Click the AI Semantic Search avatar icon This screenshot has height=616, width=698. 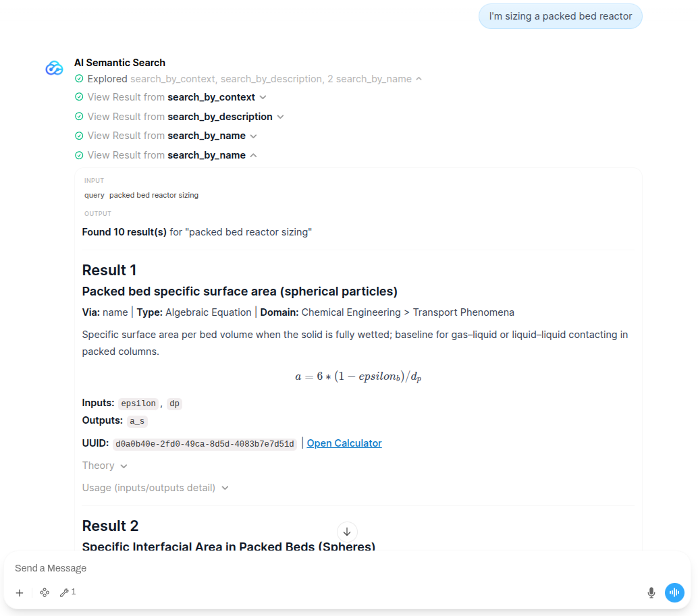[x=54, y=67]
